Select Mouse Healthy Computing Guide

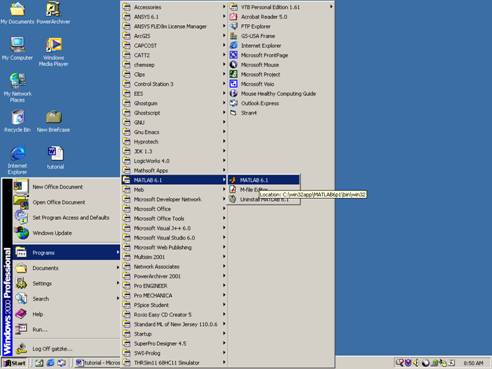[281, 94]
